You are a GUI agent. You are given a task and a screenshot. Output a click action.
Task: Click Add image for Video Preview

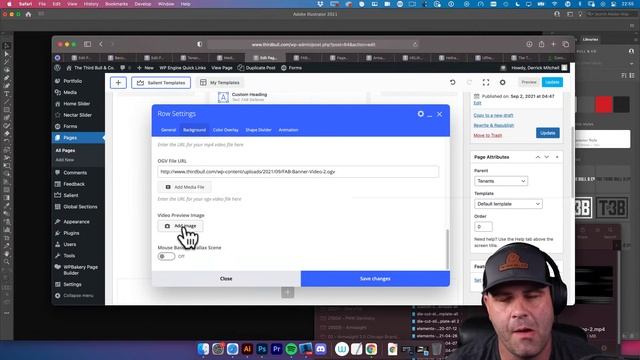[180, 226]
